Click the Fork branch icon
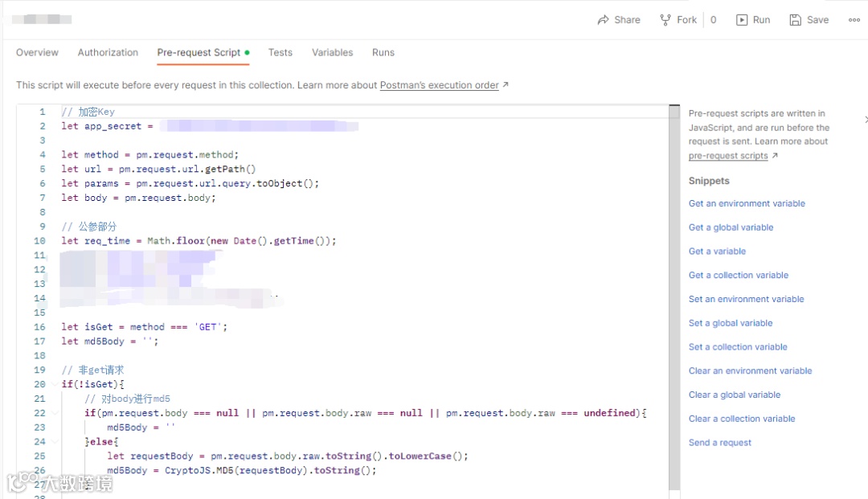 [665, 20]
